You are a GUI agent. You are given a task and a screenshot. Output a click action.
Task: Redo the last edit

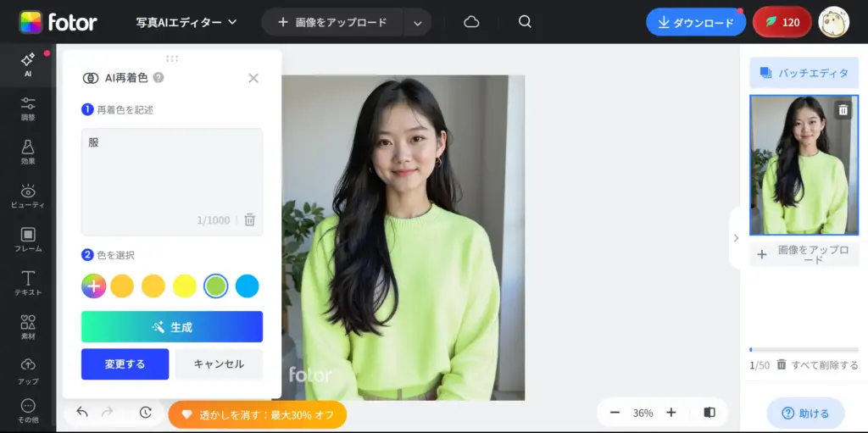pos(108,412)
